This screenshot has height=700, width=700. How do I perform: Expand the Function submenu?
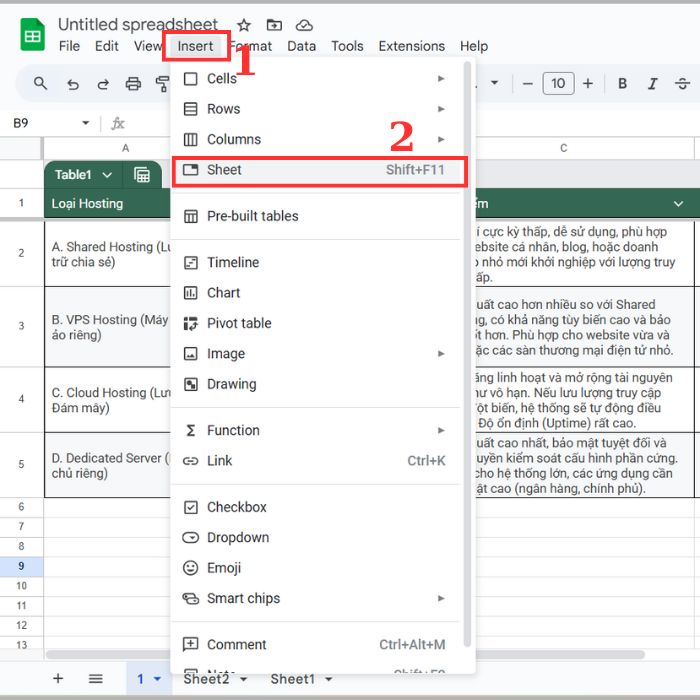[317, 430]
